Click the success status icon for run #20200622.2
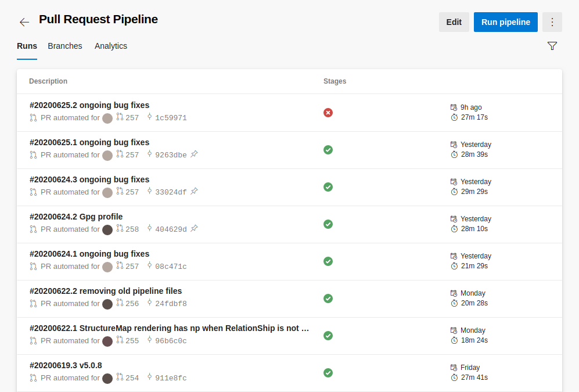The height and width of the screenshot is (392, 579). point(328,299)
